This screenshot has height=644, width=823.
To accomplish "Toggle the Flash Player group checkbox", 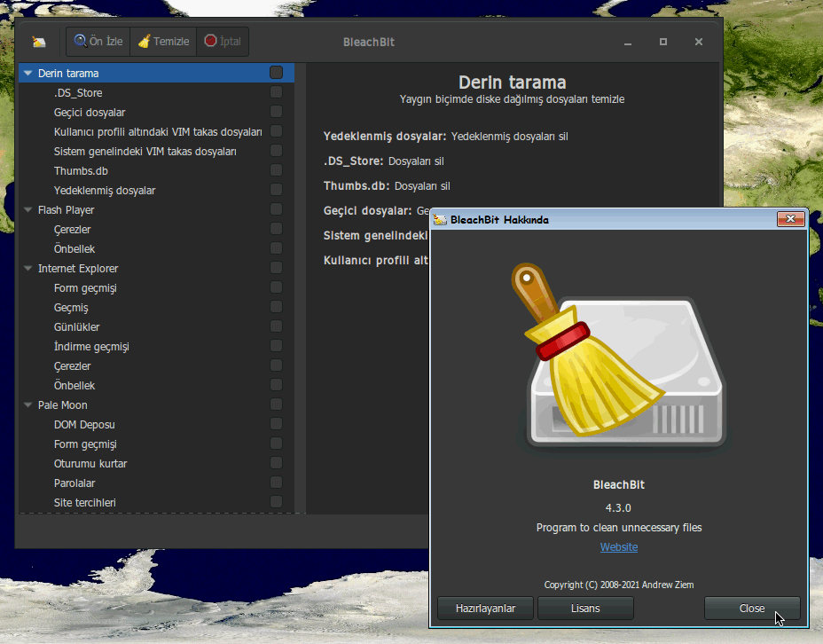I will 276,208.
